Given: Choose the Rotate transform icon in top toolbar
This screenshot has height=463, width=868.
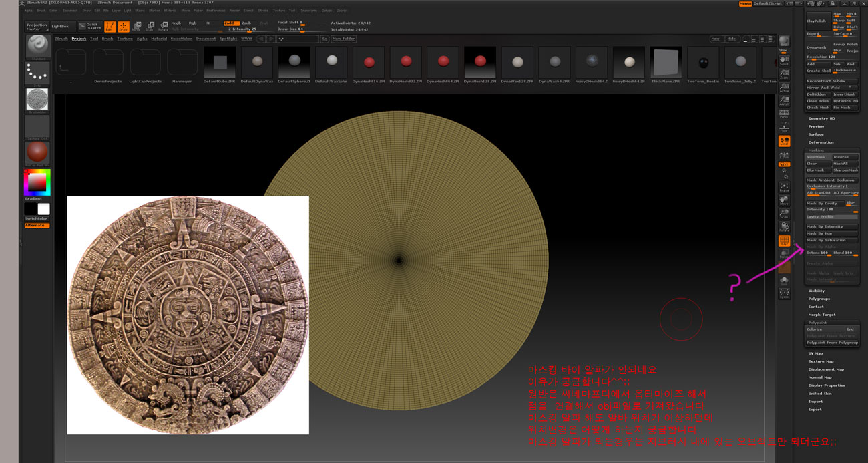Looking at the screenshot, I should [162, 27].
